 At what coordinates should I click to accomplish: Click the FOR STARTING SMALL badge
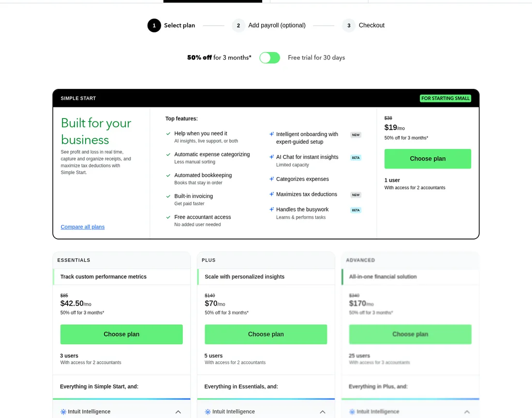point(445,98)
